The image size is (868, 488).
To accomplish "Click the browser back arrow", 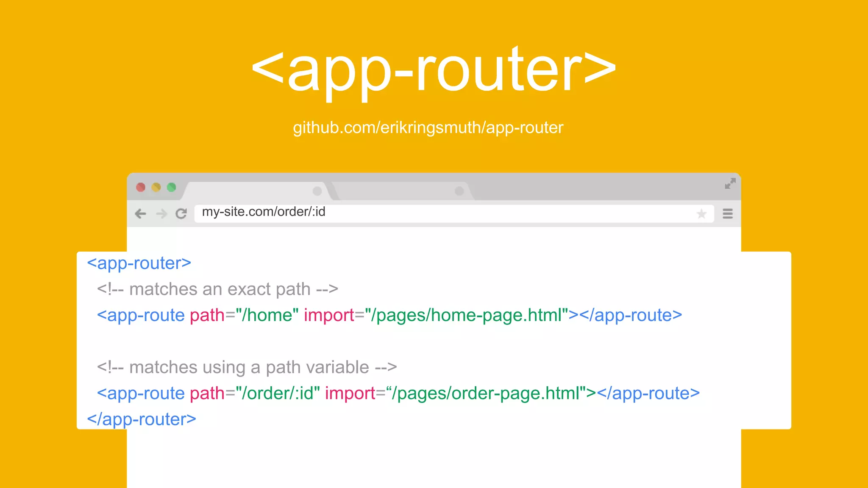I will click(141, 214).
